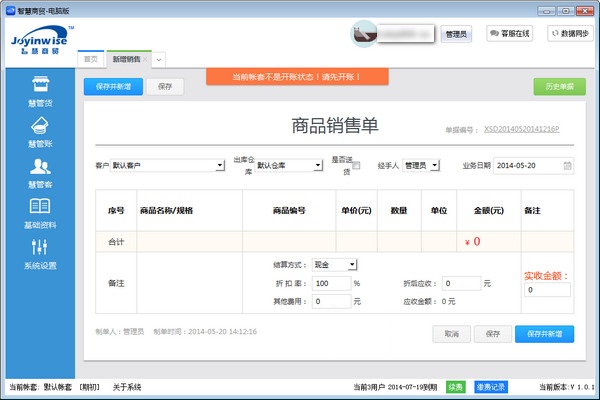Click the 管理员 button in header

tap(456, 34)
